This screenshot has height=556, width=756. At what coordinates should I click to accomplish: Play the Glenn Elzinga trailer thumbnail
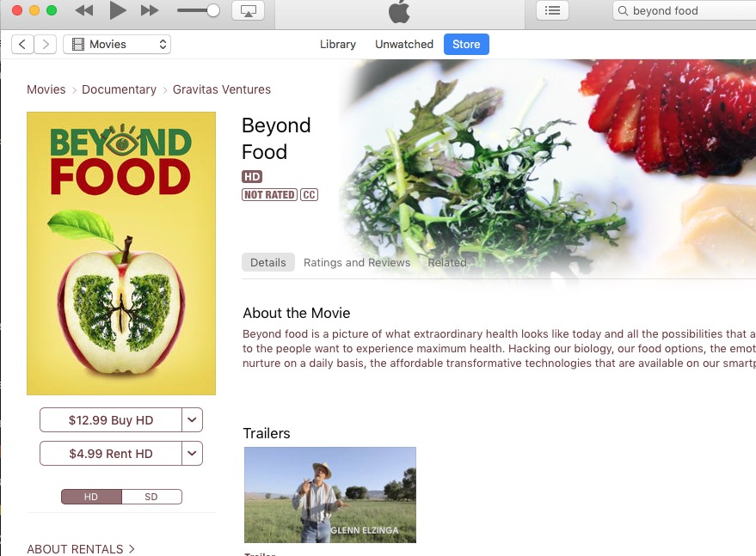(330, 495)
